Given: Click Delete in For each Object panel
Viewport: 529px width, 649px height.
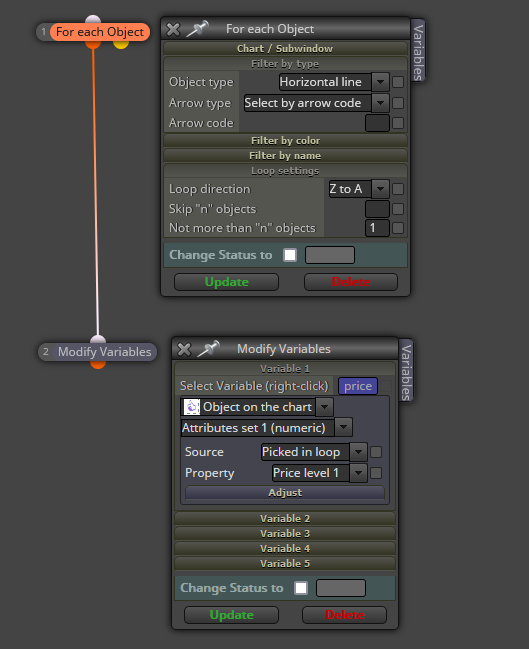Looking at the screenshot, I should [x=351, y=282].
